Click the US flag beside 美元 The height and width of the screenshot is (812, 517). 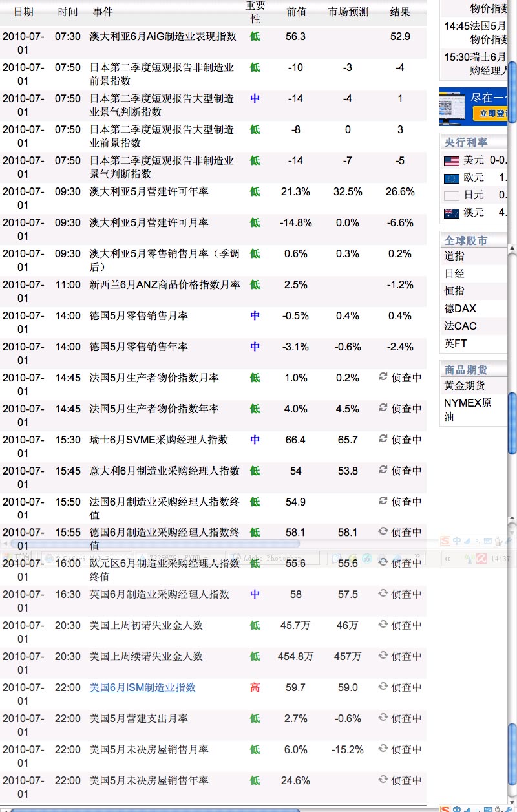[x=452, y=160]
